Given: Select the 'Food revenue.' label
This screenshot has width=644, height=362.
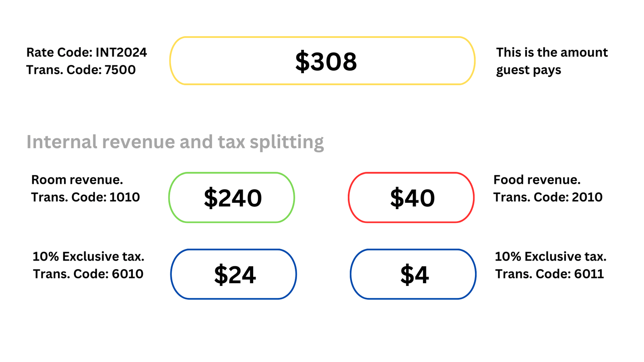Looking at the screenshot, I should [537, 180].
